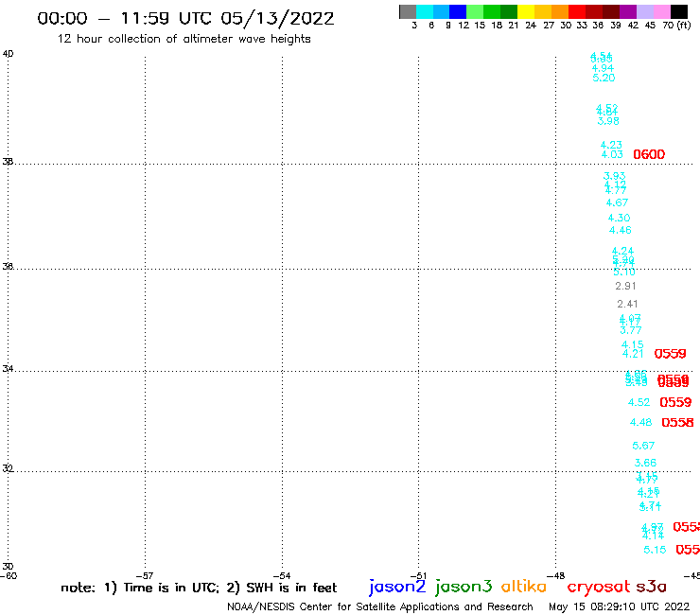Click the May 15 08:29:10 UTC timestamp
This screenshot has height=615, width=700.
pyautogui.click(x=619, y=606)
